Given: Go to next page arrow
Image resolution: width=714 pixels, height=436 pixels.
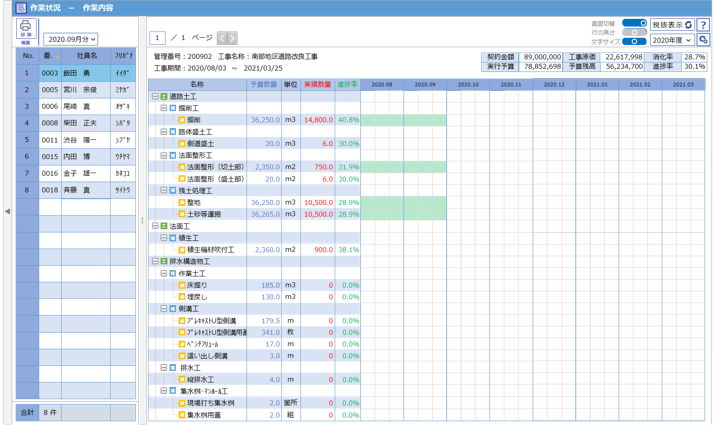Looking at the screenshot, I should tap(232, 38).
